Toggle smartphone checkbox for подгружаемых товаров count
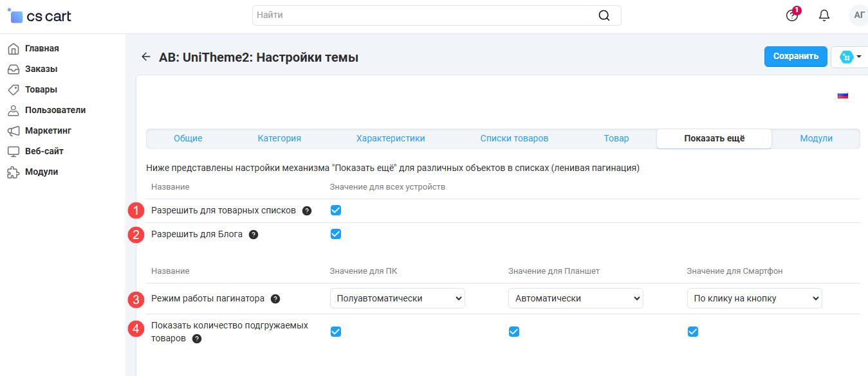 coord(692,332)
